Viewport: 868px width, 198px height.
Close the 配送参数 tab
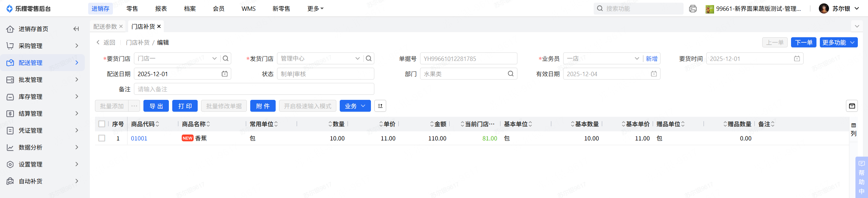pyautogui.click(x=121, y=26)
